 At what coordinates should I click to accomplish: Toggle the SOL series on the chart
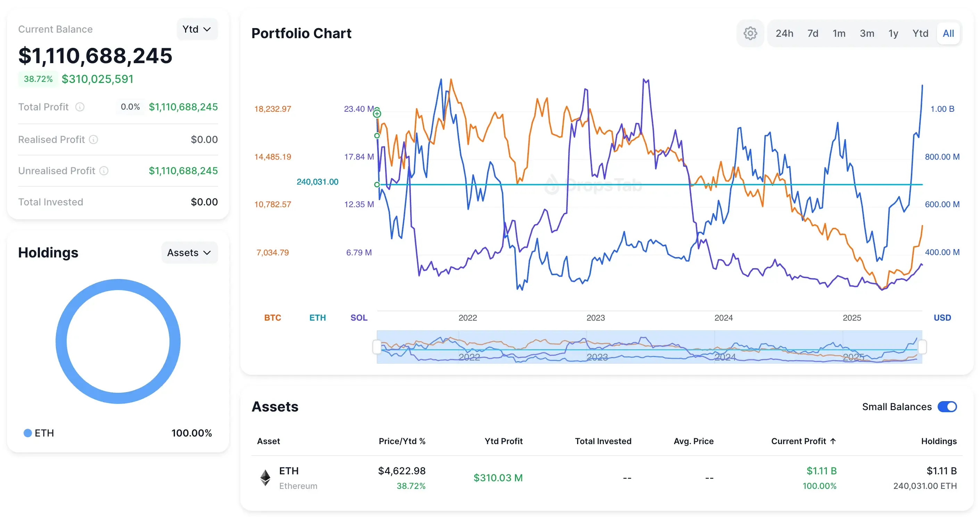[x=359, y=318]
